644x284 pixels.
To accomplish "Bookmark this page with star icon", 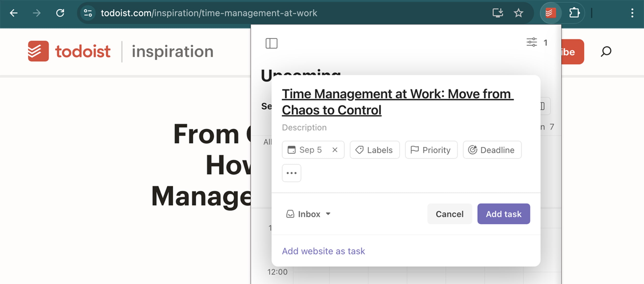I will [519, 13].
